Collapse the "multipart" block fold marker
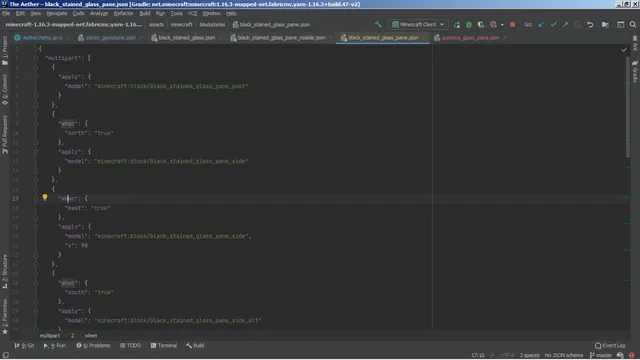Image resolution: width=640 pixels, height=360 pixels. click(36, 58)
